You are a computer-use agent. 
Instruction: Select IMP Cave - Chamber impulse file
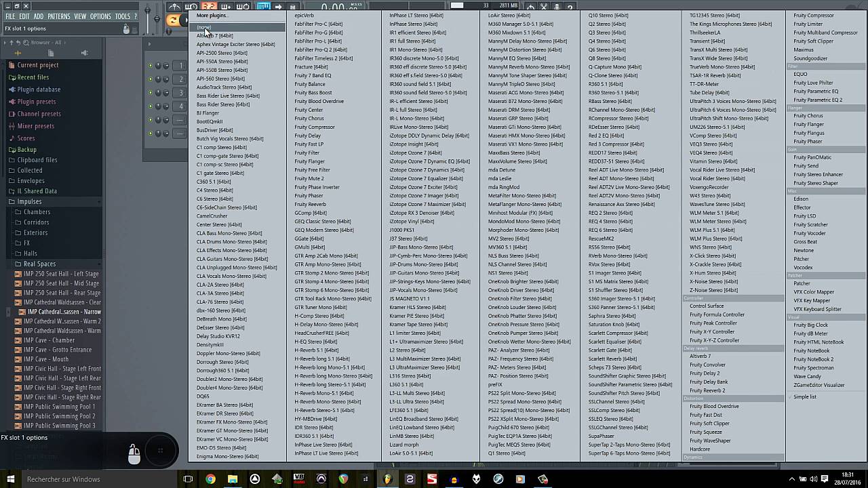pyautogui.click(x=49, y=340)
